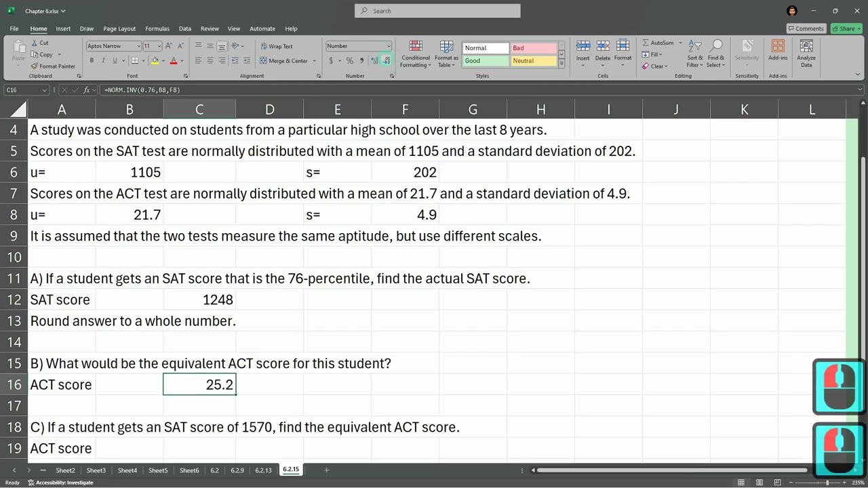Switch to the Insert tab
This screenshot has width=868, height=488.
click(x=63, y=28)
